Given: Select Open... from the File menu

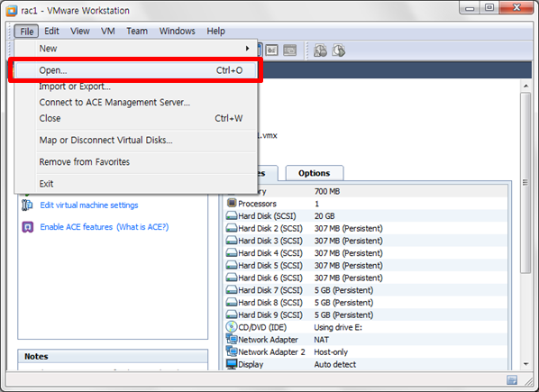Looking at the screenshot, I should [136, 70].
